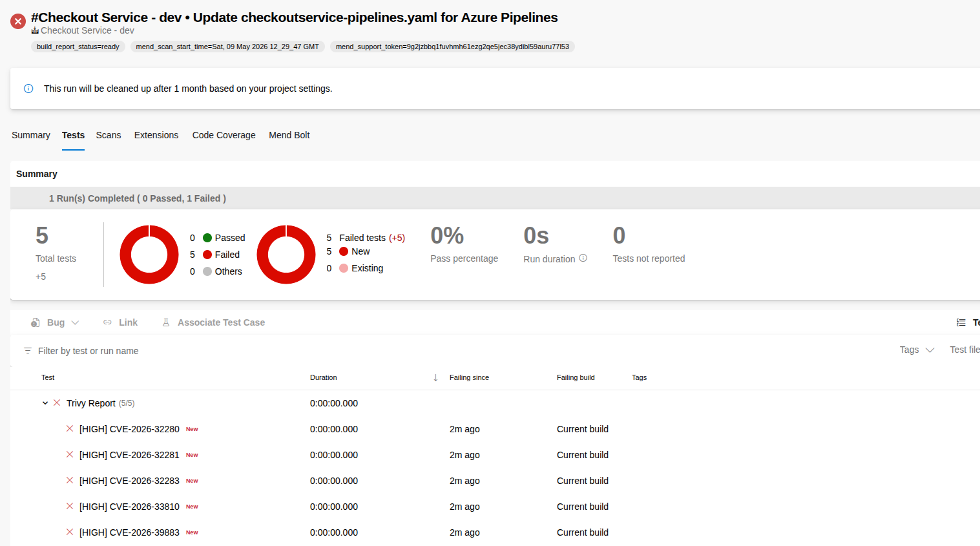Open the Scans tab

click(x=109, y=135)
